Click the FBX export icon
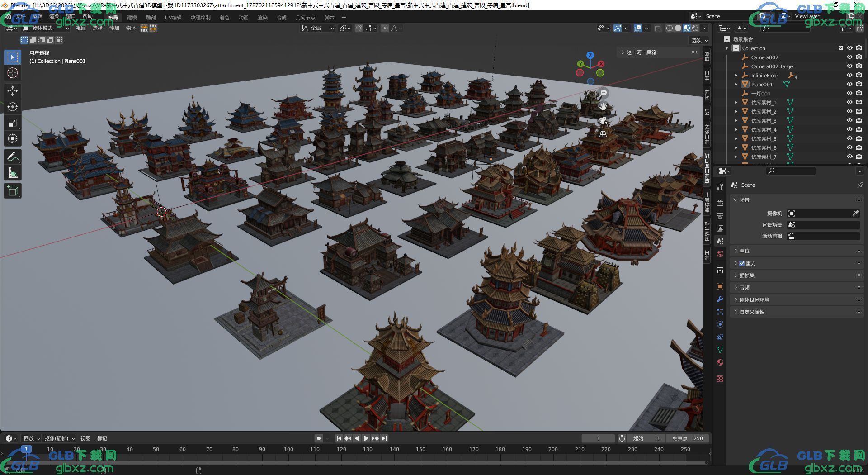The height and width of the screenshot is (475, 868). [x=153, y=28]
